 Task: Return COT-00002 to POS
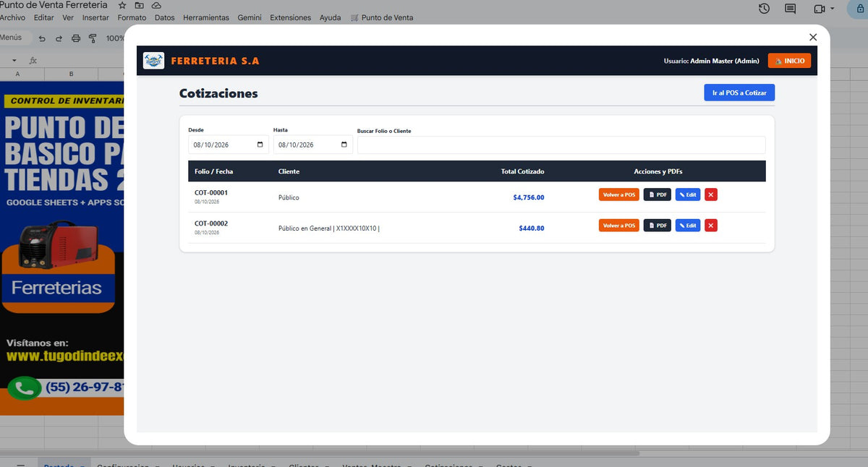[619, 226]
